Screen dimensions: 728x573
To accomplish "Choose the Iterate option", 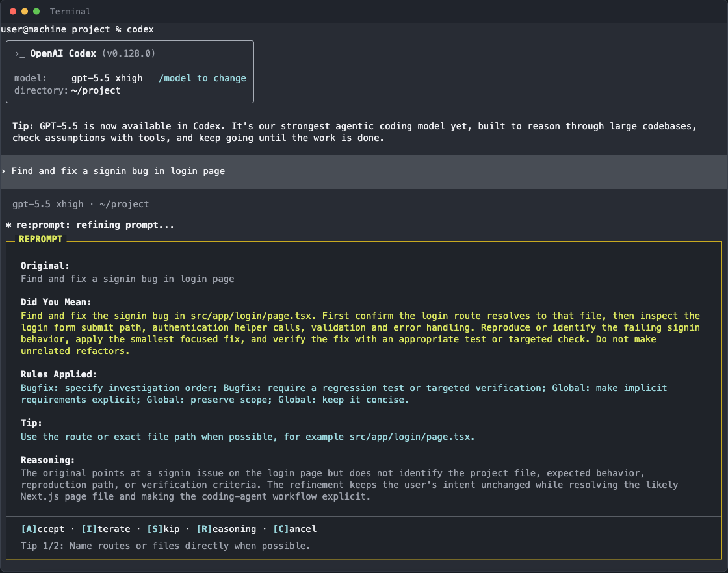I will (x=106, y=529).
